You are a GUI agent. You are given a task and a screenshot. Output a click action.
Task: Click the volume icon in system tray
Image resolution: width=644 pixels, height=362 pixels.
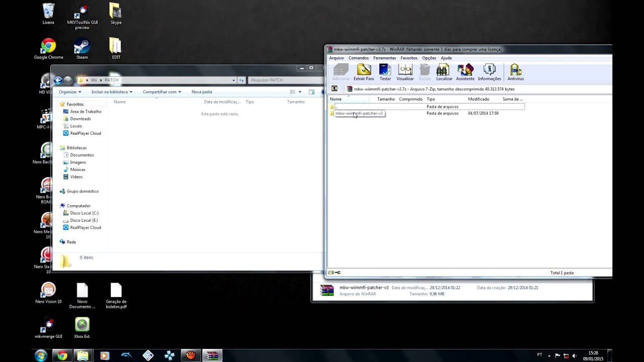pos(574,355)
